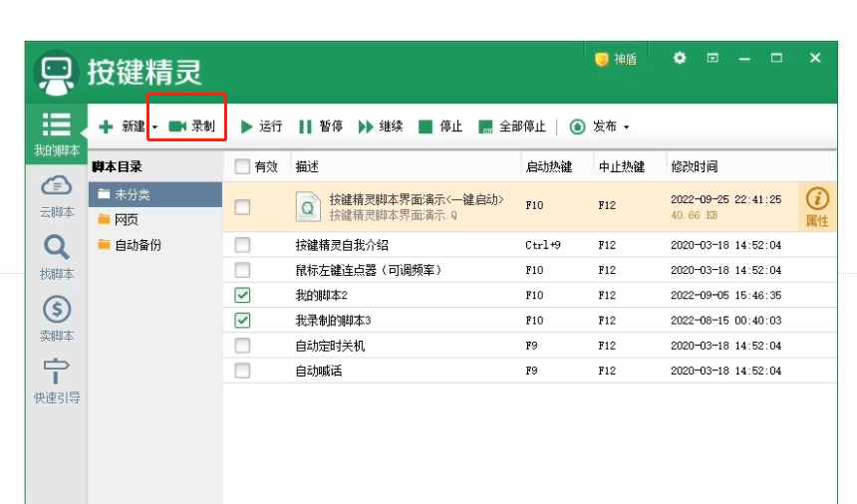Screen dimensions: 857x504
Task: Expand the 新建 dropdown arrow
Action: point(154,127)
